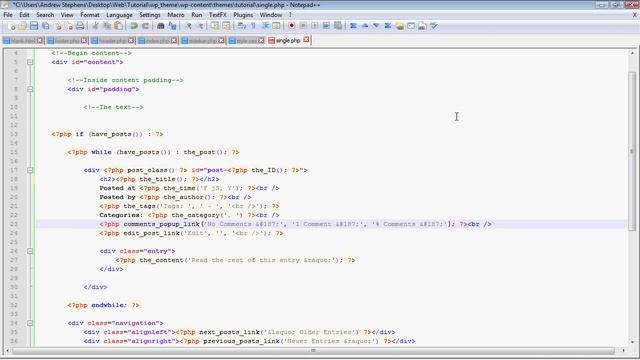Image resolution: width=640 pixels, height=360 pixels.
Task: Open the View menu
Action: coord(67,15)
